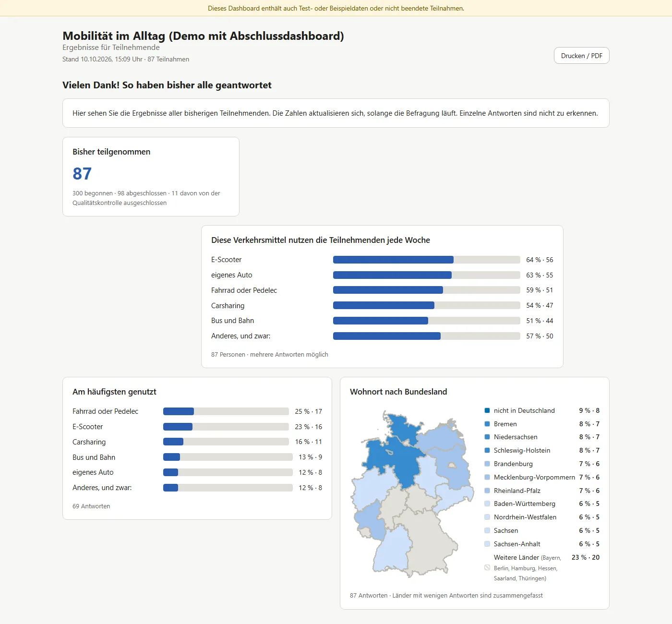This screenshot has width=672, height=624.
Task: Select the Rheinland-Pfalz legend swatch
Action: pos(487,491)
